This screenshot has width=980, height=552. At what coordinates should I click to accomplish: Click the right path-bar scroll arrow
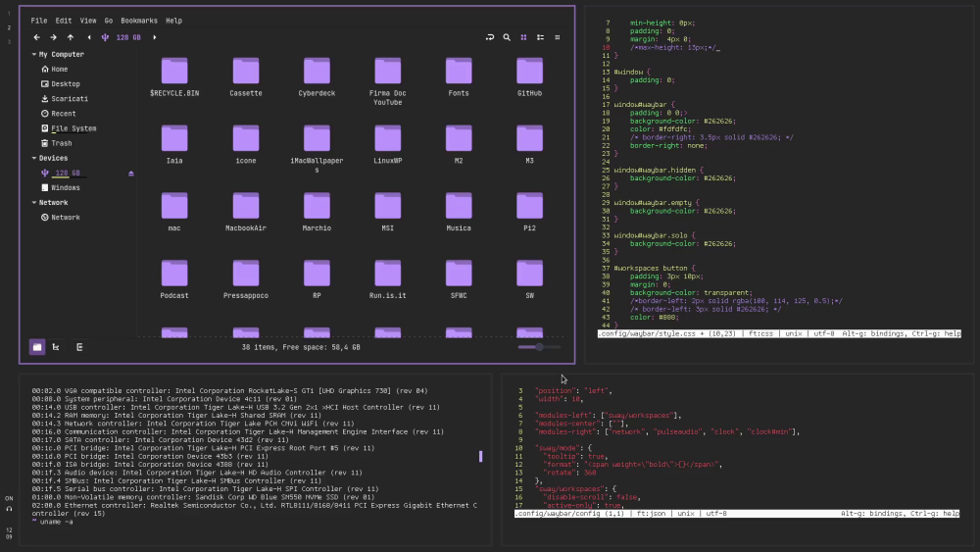tap(155, 37)
